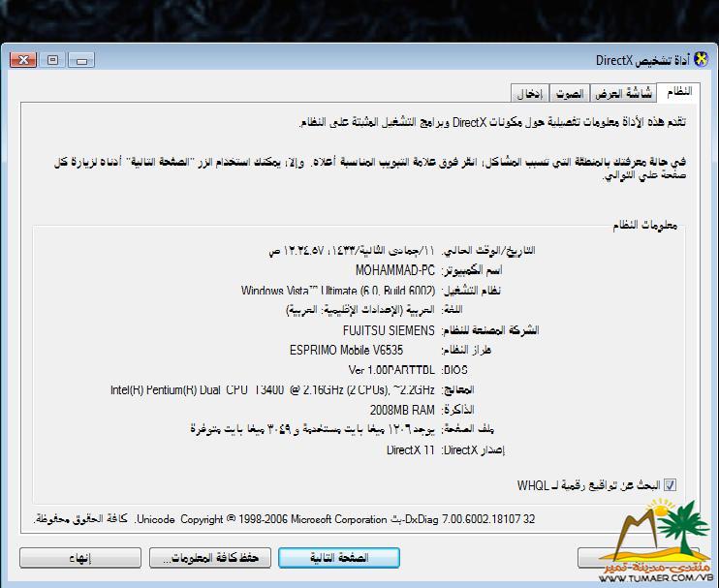The width and height of the screenshot is (719, 588).
Task: Switch to the النظام tab
Action: tap(678, 92)
